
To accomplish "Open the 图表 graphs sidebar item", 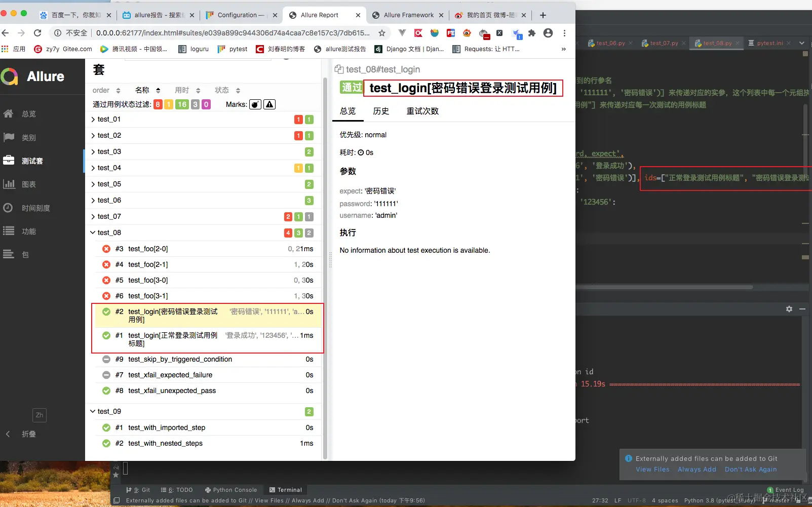I will click(28, 184).
